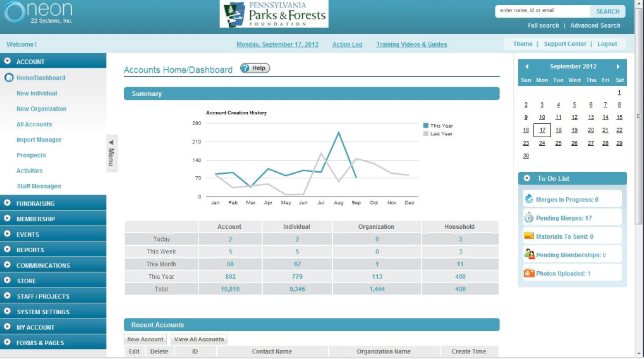The width and height of the screenshot is (644, 359).
Task: Click the Merges In Progress icon
Action: (529, 199)
